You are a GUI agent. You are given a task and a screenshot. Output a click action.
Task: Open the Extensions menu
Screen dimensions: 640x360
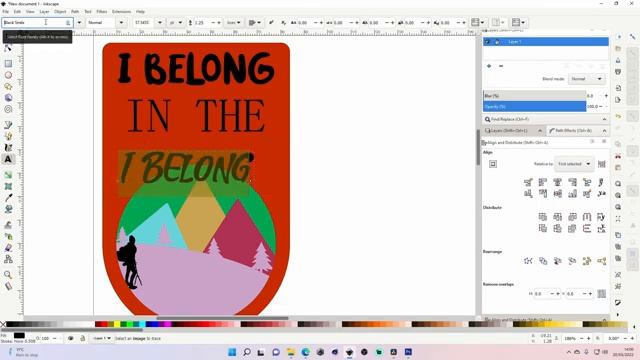(122, 11)
